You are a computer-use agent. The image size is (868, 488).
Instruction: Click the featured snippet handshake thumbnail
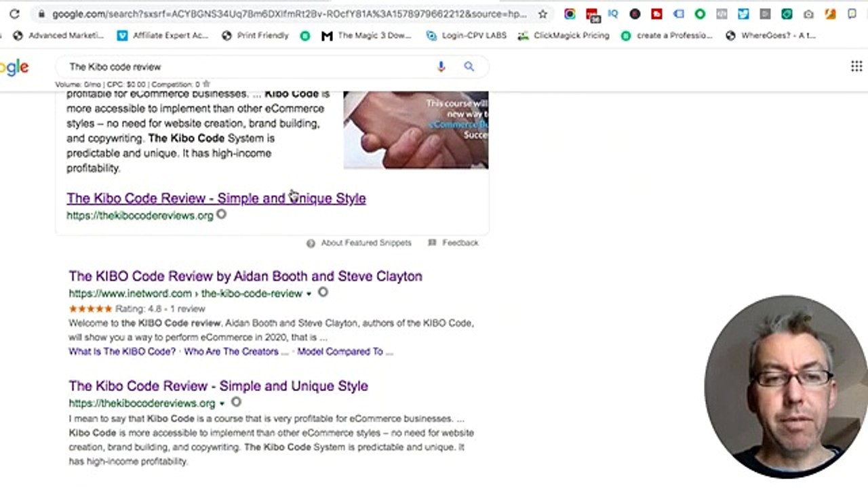coord(416,129)
